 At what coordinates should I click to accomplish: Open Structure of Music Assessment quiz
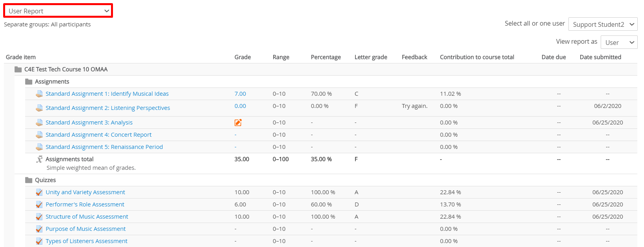87,217
